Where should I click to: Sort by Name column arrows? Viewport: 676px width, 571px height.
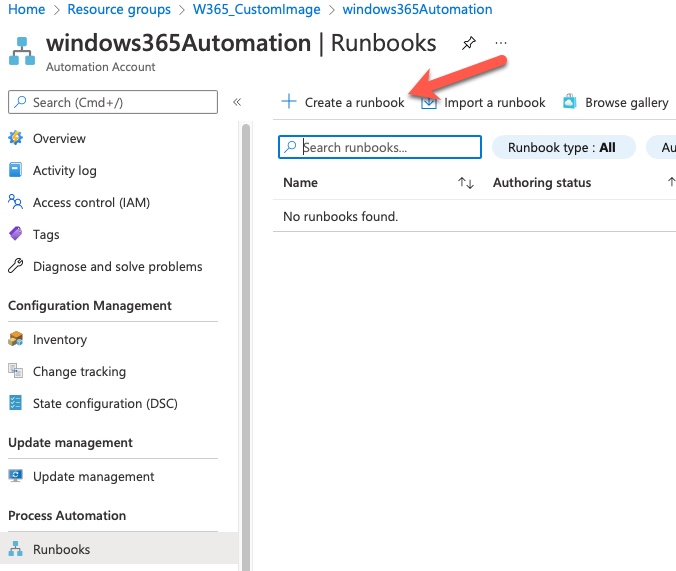466,183
